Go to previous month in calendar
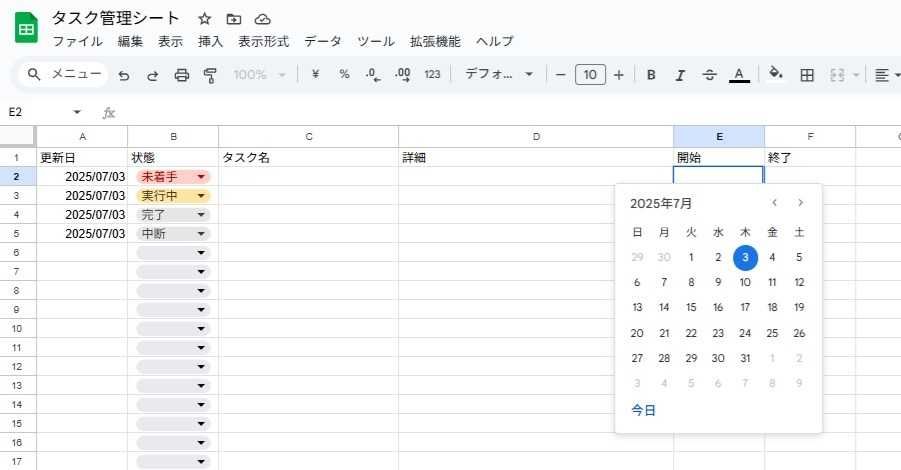The width and height of the screenshot is (901, 470). click(775, 202)
